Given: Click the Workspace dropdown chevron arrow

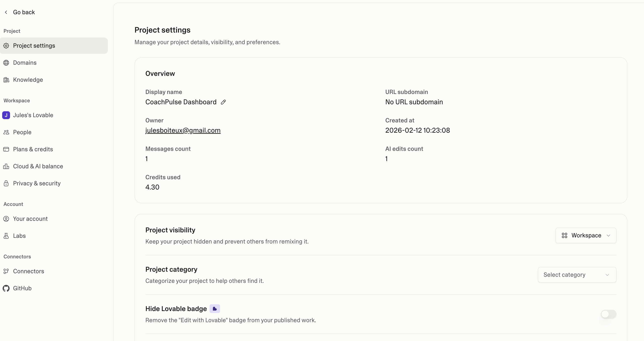Looking at the screenshot, I should [x=608, y=236].
